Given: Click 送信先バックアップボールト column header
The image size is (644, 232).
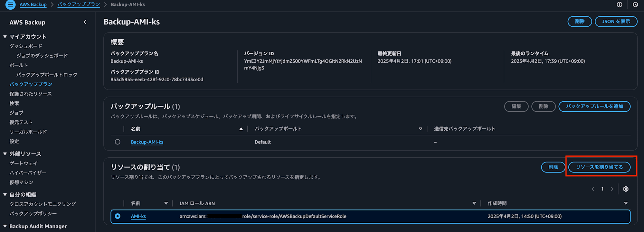Looking at the screenshot, I should (x=465, y=129).
